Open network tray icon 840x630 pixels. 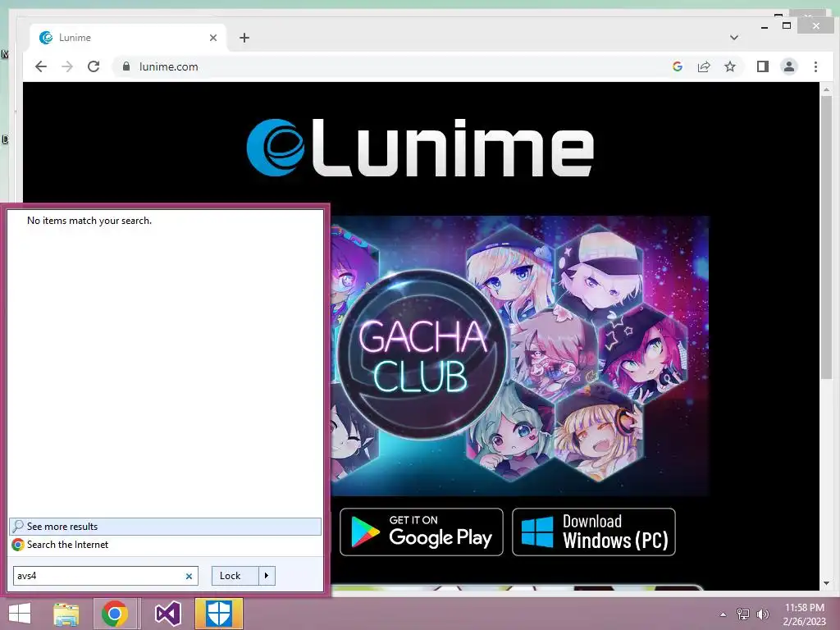coord(743,614)
